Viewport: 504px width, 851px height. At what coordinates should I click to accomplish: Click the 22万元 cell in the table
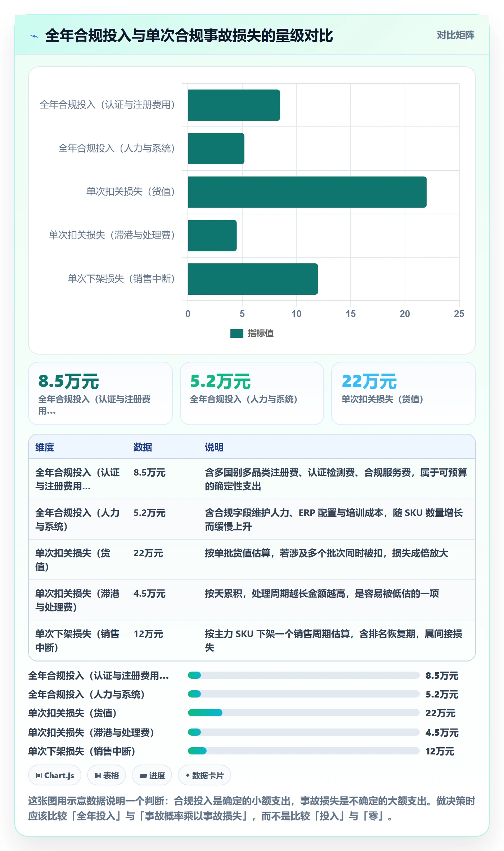pos(148,553)
